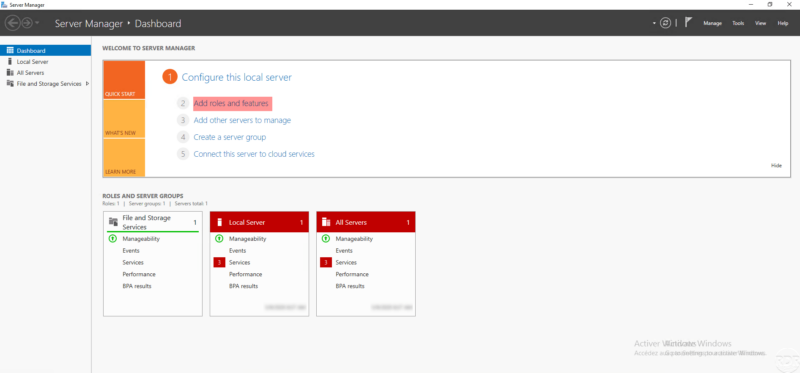
Task: Open the All Servers tile header
Action: [366, 222]
